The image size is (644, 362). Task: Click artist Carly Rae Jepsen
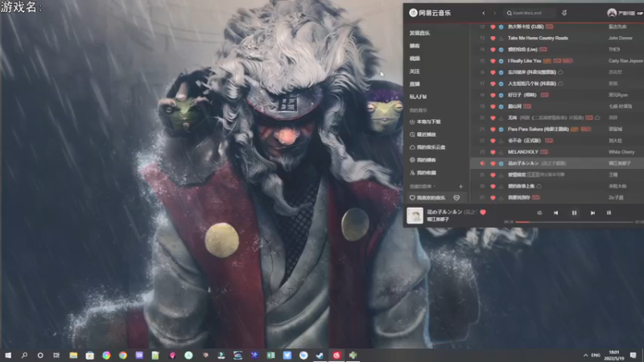[x=625, y=61]
